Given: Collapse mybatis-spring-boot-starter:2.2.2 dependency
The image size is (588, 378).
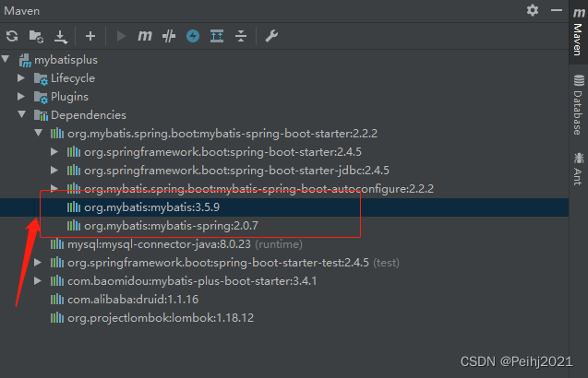Looking at the screenshot, I should coord(38,133).
